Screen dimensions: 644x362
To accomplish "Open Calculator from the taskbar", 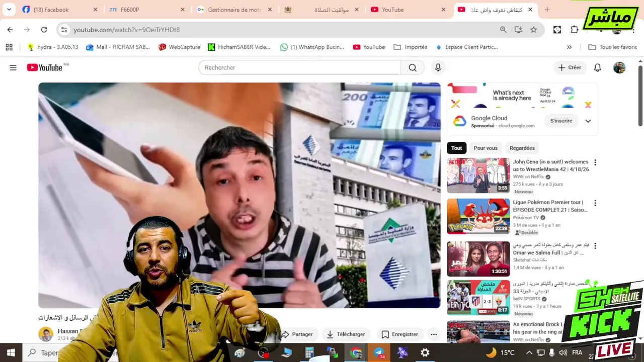I will click(309, 353).
